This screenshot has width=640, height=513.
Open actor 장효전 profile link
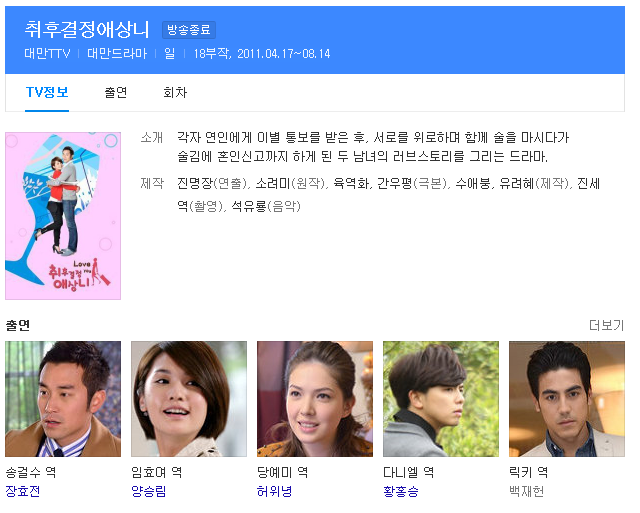click(x=22, y=491)
